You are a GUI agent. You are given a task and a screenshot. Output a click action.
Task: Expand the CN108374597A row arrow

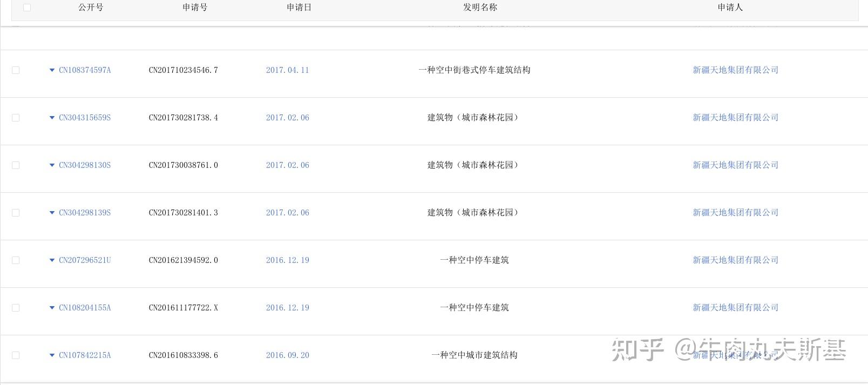tap(52, 70)
